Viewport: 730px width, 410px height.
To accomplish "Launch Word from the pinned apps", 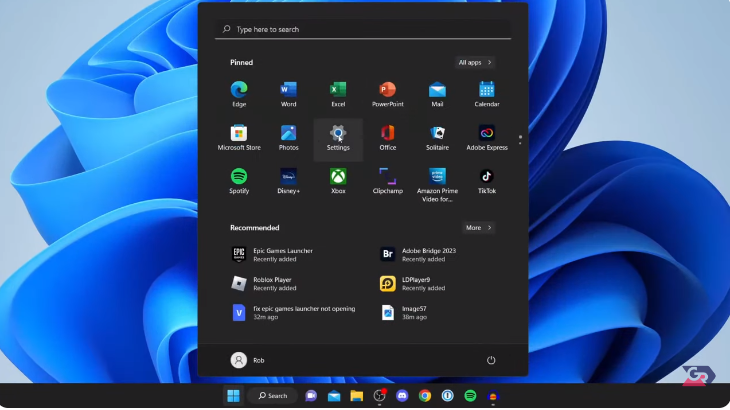I will [288, 94].
